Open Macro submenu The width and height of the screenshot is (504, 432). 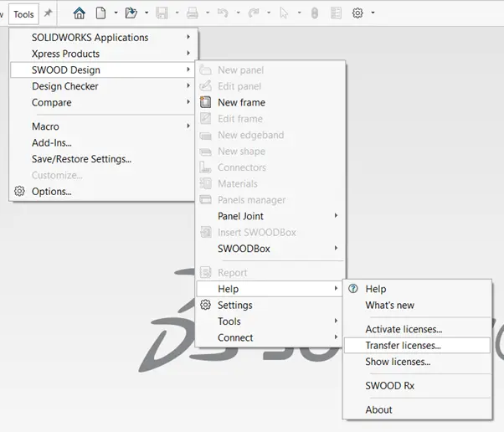coord(102,126)
